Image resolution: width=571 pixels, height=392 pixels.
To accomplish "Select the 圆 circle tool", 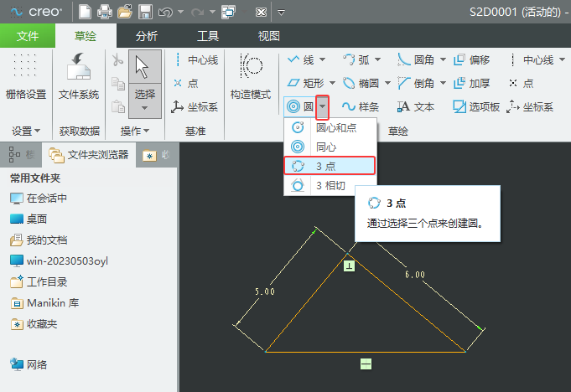I will pyautogui.click(x=300, y=107).
